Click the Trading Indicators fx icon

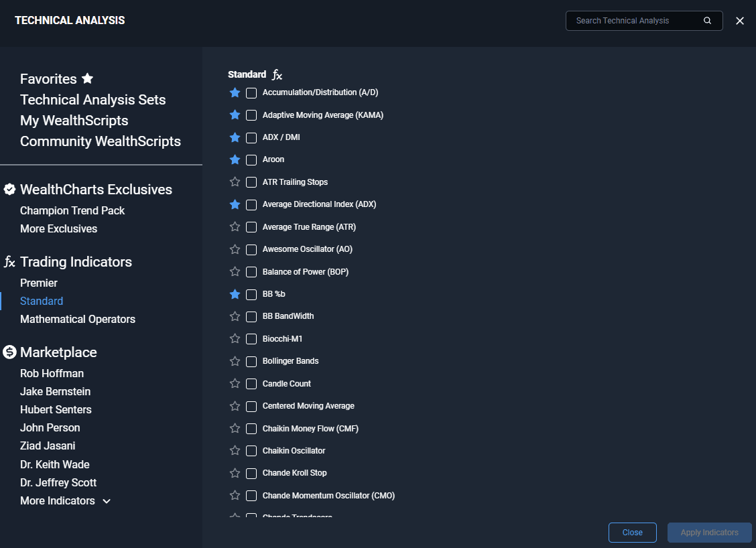point(9,262)
